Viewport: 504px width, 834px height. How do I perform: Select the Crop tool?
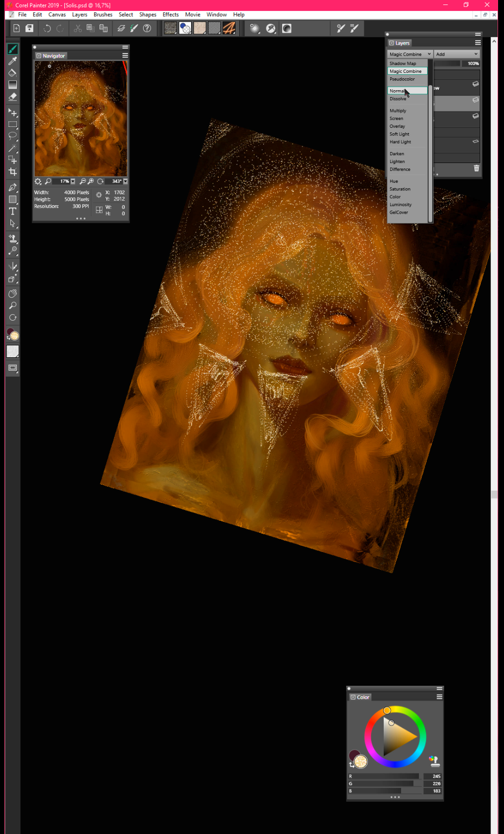coord(13,172)
